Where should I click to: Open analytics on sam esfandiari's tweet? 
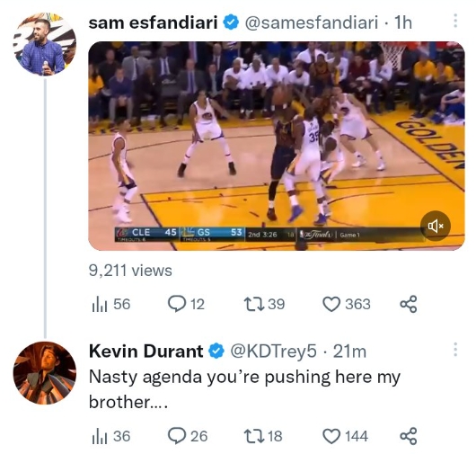click(110, 304)
